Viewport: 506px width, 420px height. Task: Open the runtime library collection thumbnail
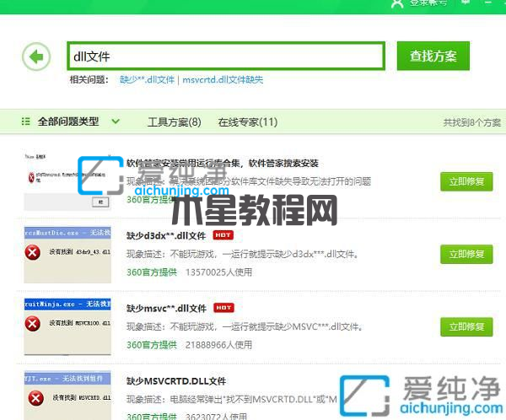point(67,180)
